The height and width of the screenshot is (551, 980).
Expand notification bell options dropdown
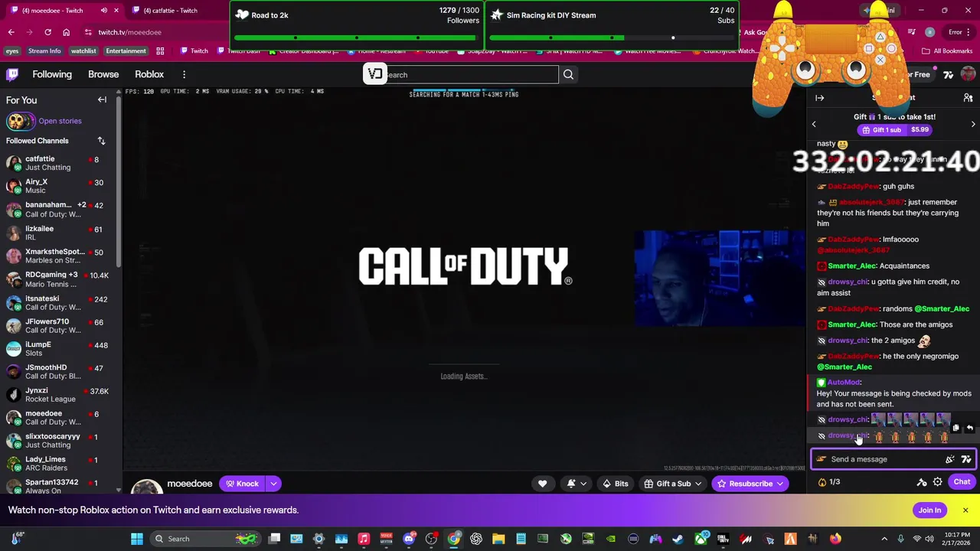[x=583, y=484]
